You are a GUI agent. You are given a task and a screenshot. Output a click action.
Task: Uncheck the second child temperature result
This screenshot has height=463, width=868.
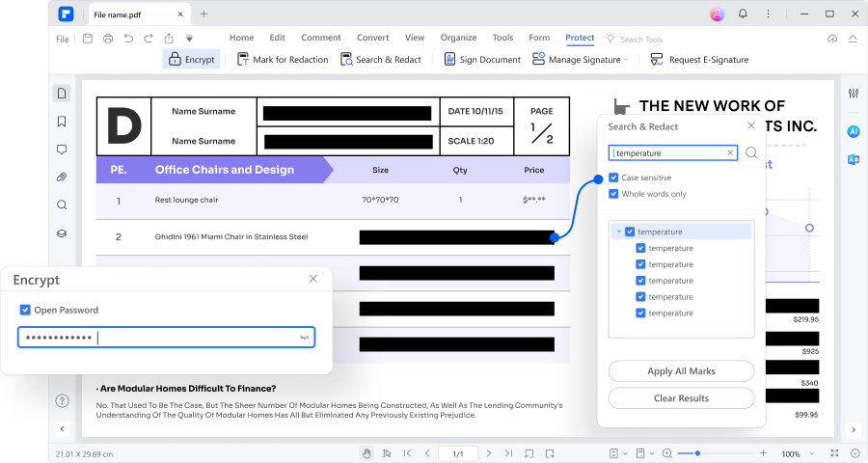coord(640,264)
